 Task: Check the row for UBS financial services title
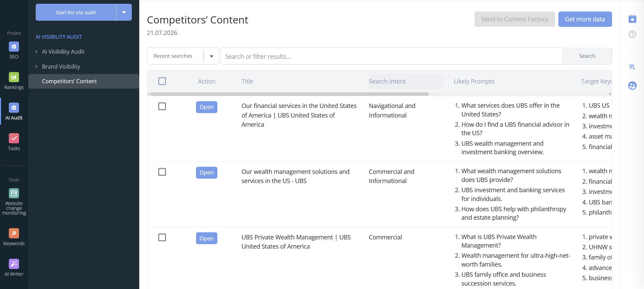[162, 106]
